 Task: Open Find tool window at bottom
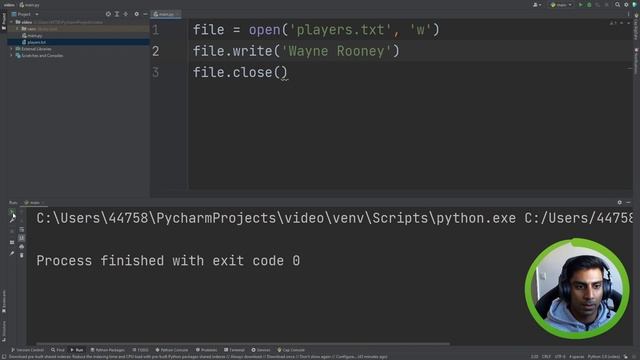coord(58,350)
